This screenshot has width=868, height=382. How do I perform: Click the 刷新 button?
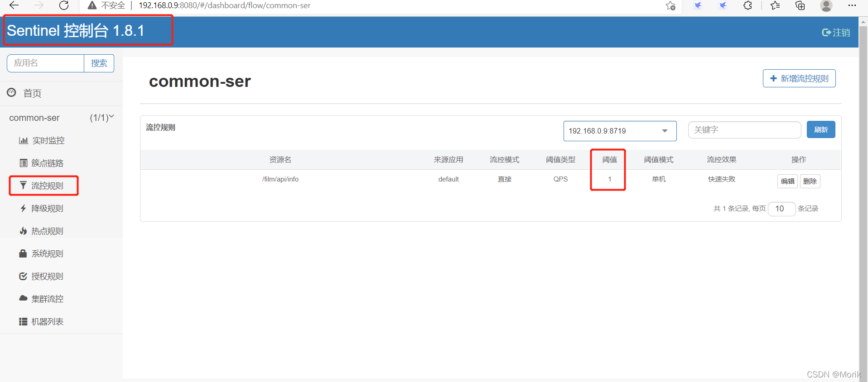pyautogui.click(x=821, y=130)
